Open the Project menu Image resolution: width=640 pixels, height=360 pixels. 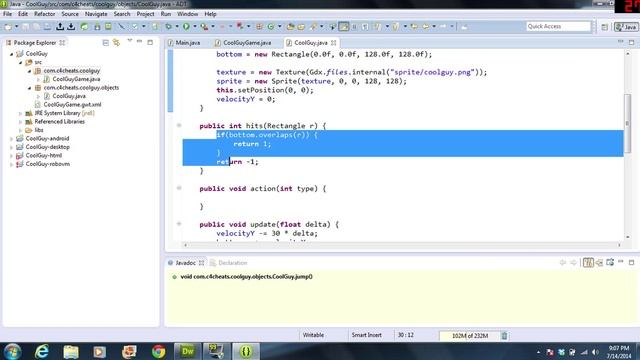(x=145, y=14)
